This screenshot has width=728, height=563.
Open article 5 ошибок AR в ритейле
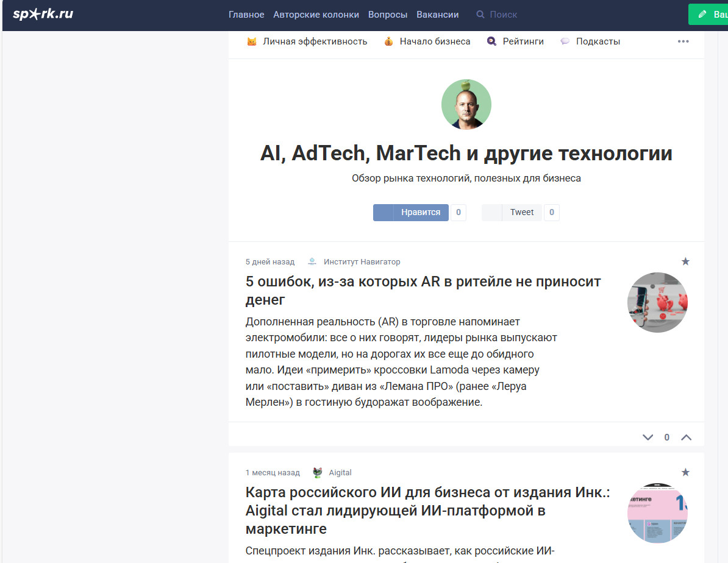point(423,291)
